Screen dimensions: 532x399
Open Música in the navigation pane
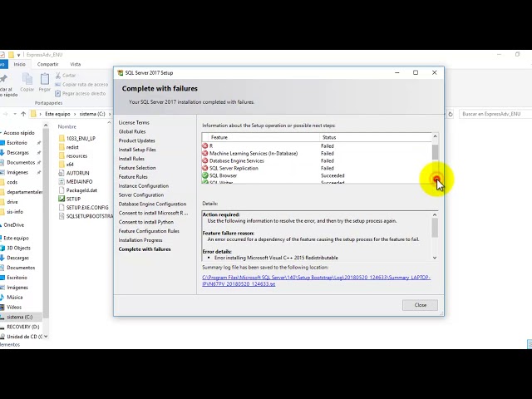pos(12,298)
